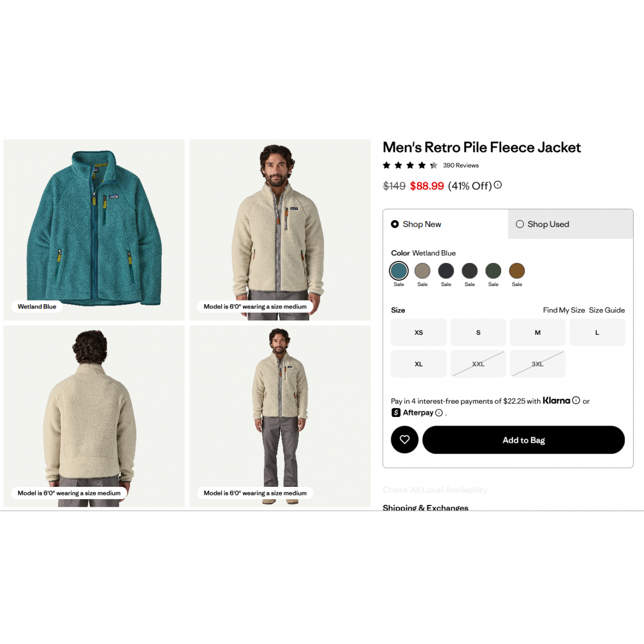
Task: Click the heart wishlist icon button
Action: click(x=405, y=440)
